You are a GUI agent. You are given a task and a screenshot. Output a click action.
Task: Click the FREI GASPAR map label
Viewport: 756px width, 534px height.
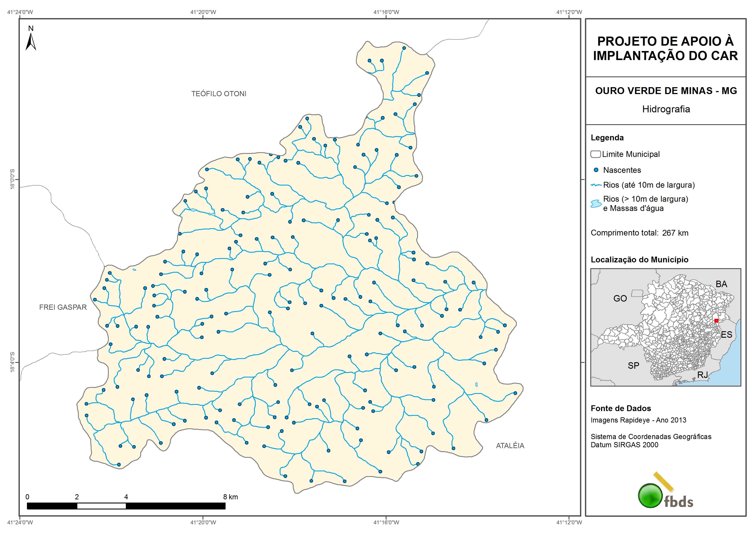tap(63, 307)
